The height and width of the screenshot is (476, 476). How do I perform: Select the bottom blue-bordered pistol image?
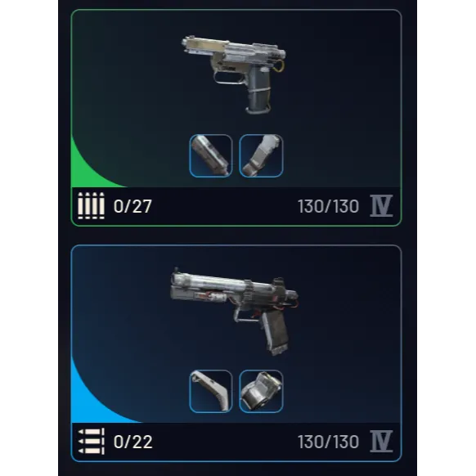click(x=235, y=312)
